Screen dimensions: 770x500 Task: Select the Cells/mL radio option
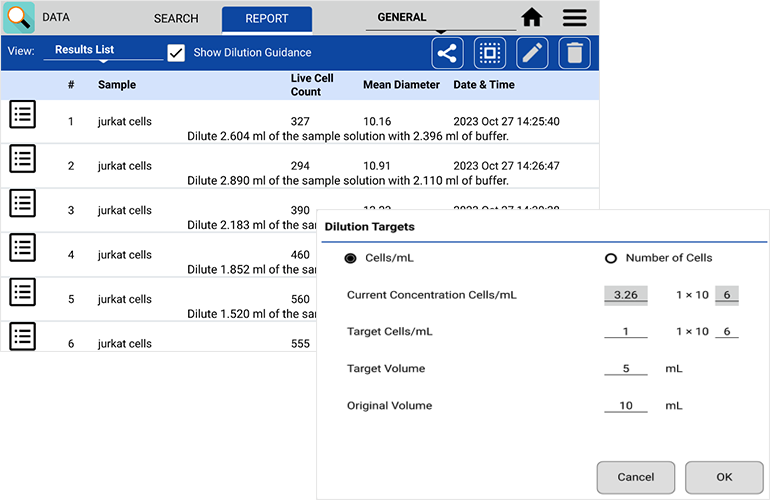tap(350, 258)
